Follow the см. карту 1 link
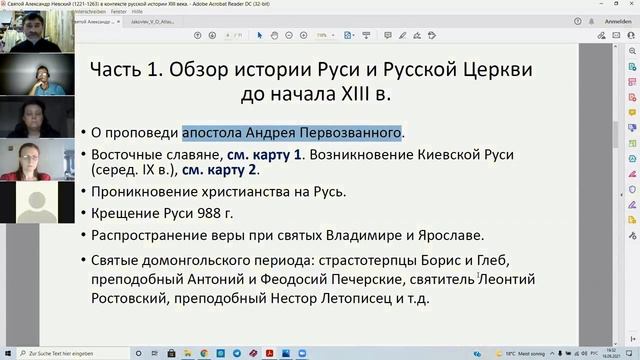640x360 pixels. coord(264,155)
